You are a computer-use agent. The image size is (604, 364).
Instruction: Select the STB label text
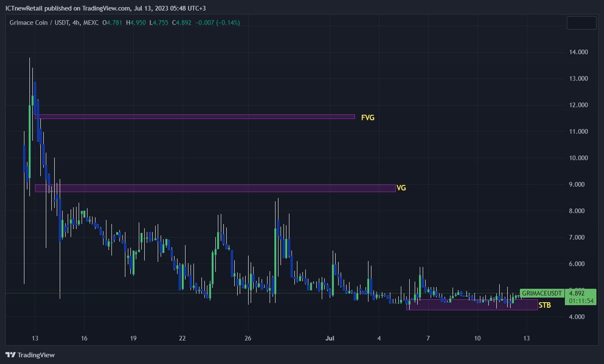545,305
